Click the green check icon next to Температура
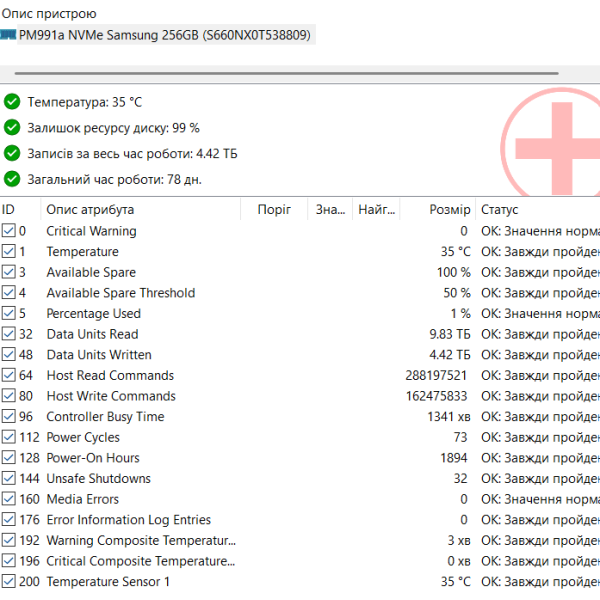The image size is (600, 600). [x=12, y=102]
